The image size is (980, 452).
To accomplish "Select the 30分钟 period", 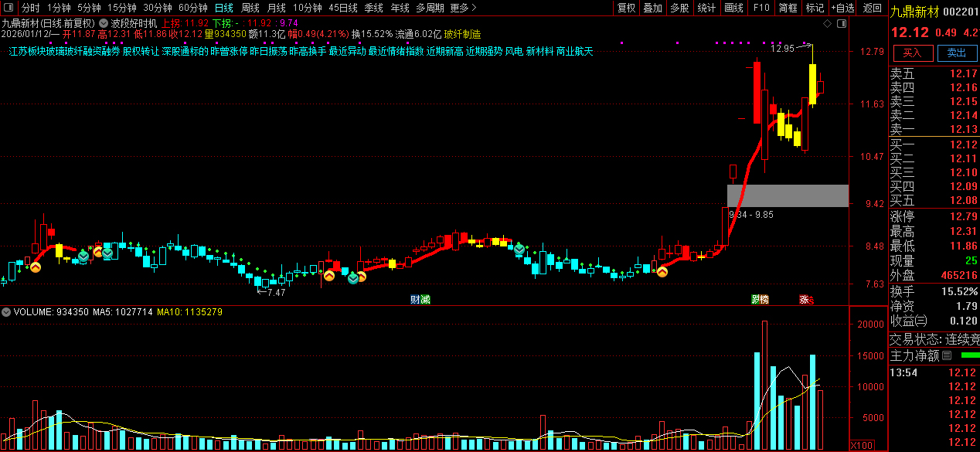I will [x=158, y=8].
